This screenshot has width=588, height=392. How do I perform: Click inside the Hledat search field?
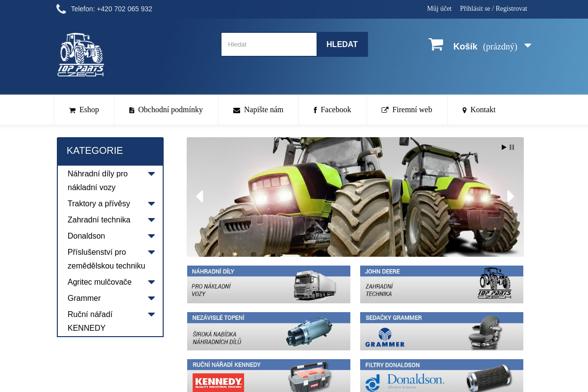pos(269,44)
